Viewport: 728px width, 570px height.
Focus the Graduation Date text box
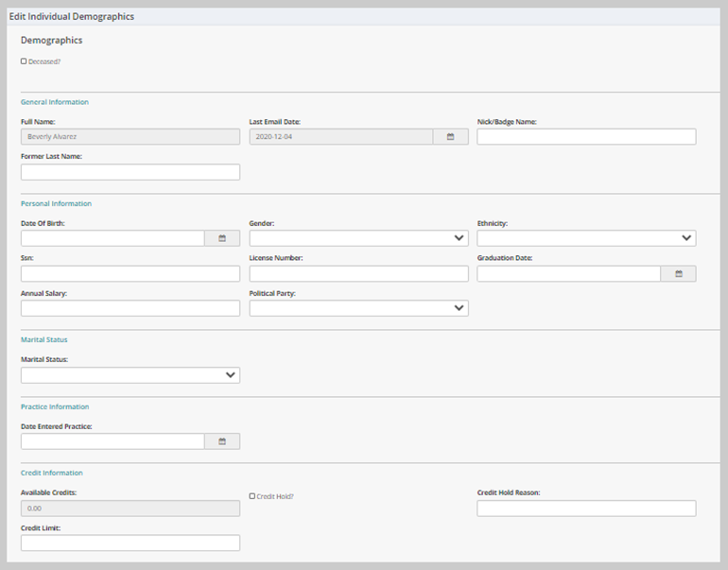point(569,274)
